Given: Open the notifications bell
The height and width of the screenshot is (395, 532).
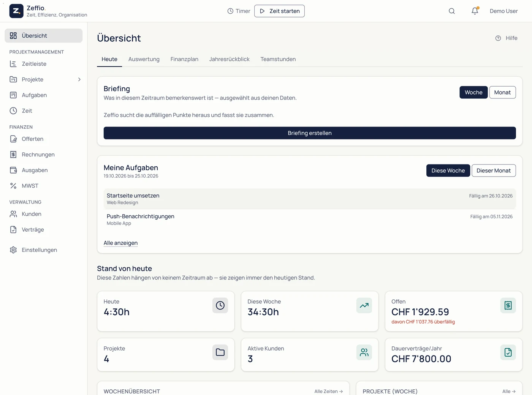Looking at the screenshot, I should coord(475,11).
